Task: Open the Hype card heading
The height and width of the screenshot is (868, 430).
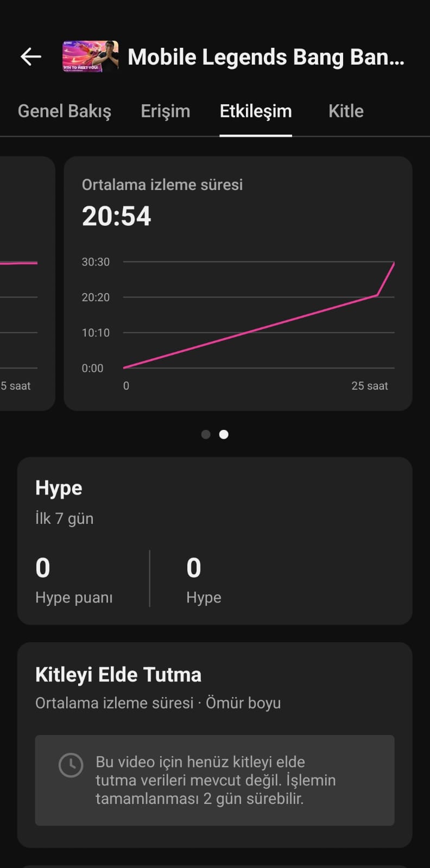Action: coord(59,488)
